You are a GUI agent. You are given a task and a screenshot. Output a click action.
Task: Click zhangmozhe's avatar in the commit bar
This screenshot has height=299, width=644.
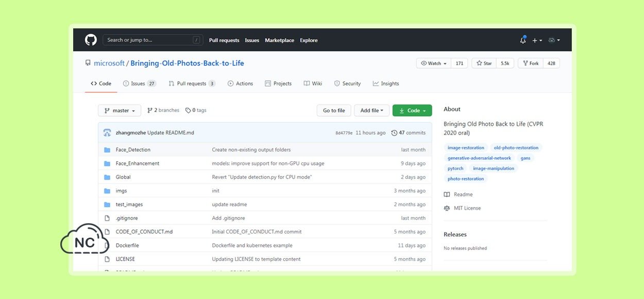click(x=107, y=132)
